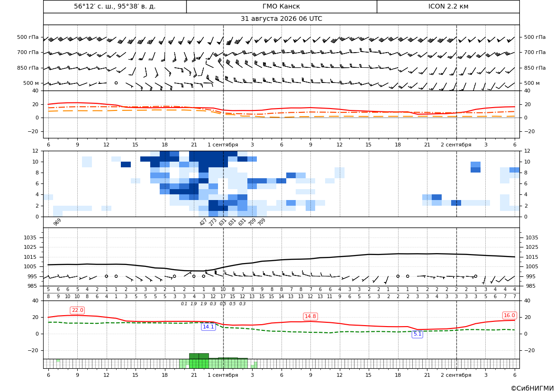Select the left 850 гПа wind level label
Viewport: 554px width, 392px height.
(x=28, y=68)
